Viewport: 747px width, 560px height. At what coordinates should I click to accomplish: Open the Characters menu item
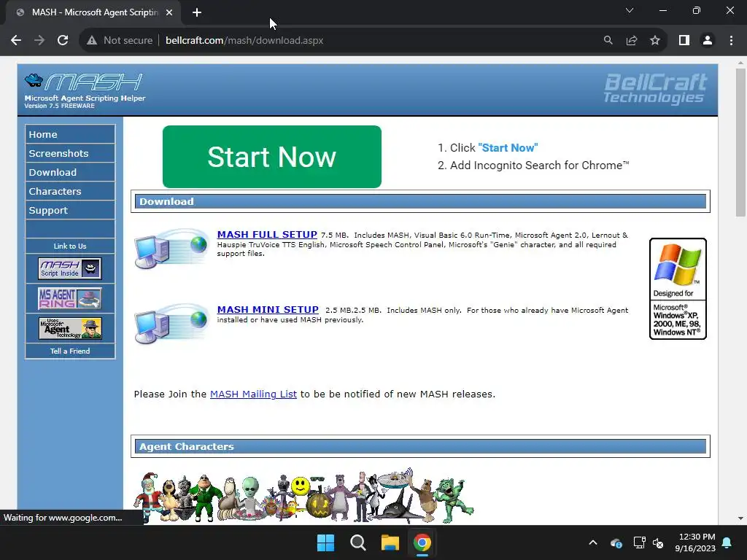(70, 192)
